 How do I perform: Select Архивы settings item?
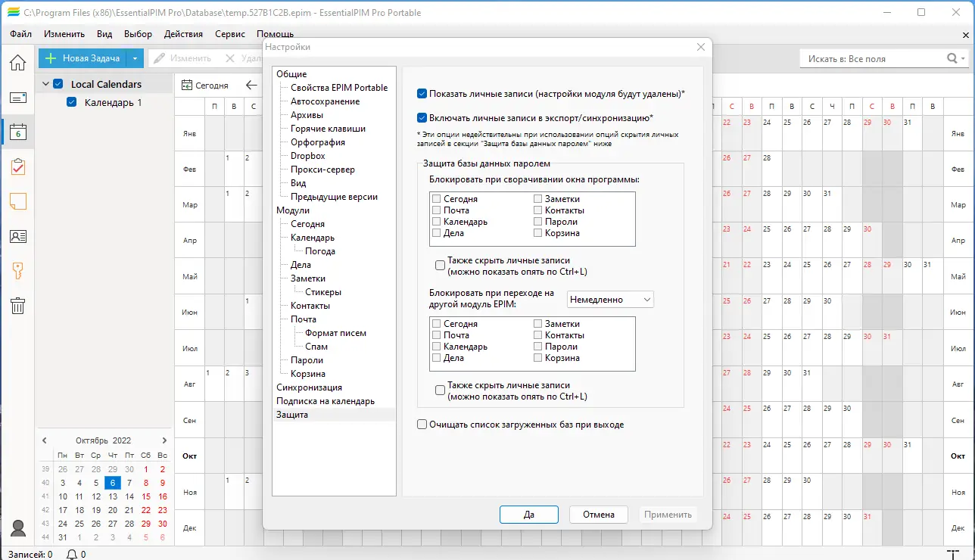(307, 115)
